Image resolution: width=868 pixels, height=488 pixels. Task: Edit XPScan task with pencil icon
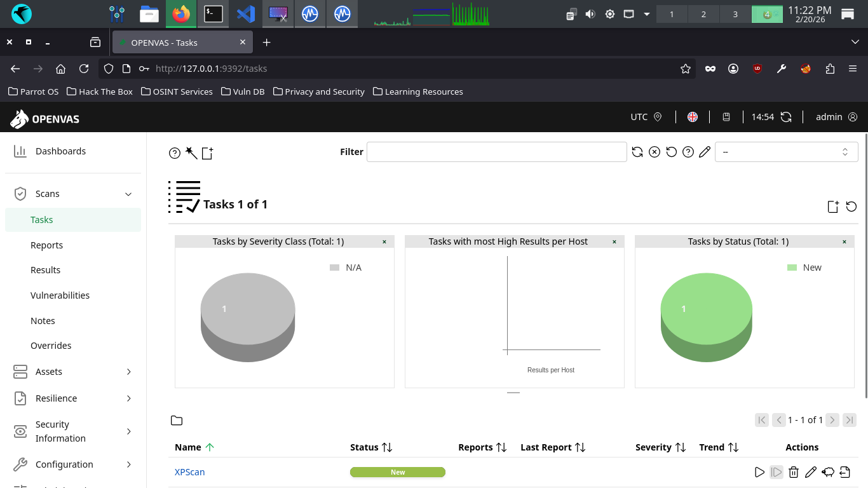810,472
